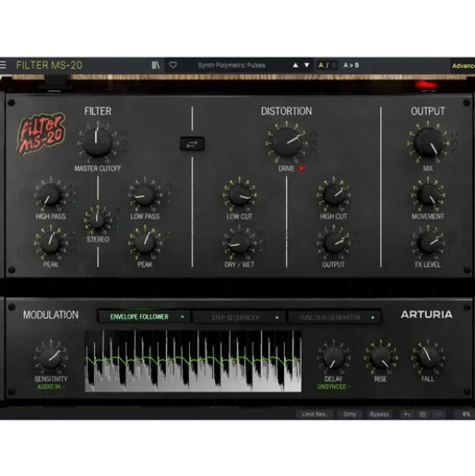Open the history list icon
The width and height of the screenshot is (475, 476).
tap(423, 414)
